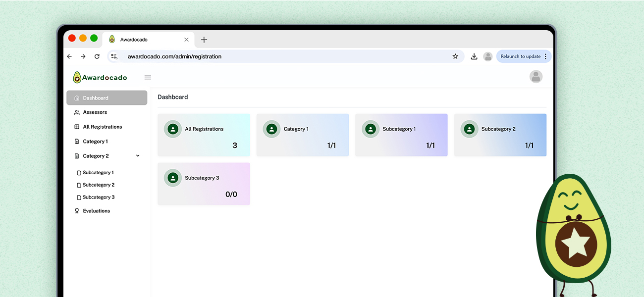Screen dimensions: 644x297
Task: Open the Chrome three-dot menu
Action: click(x=545, y=56)
